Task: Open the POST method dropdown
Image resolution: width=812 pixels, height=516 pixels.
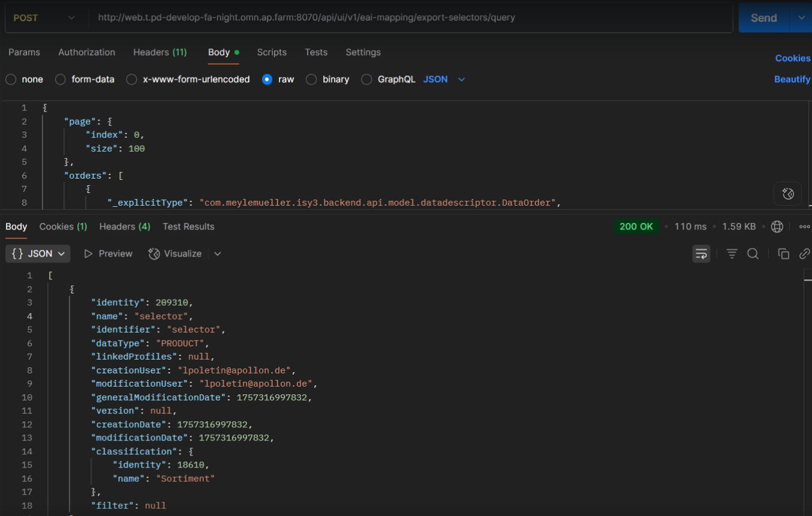Action: click(44, 18)
